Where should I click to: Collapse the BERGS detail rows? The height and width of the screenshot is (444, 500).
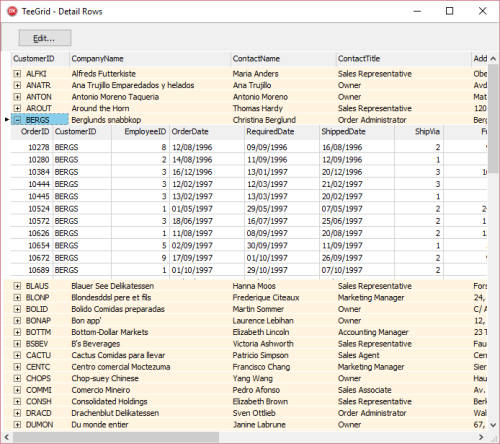tap(17, 120)
